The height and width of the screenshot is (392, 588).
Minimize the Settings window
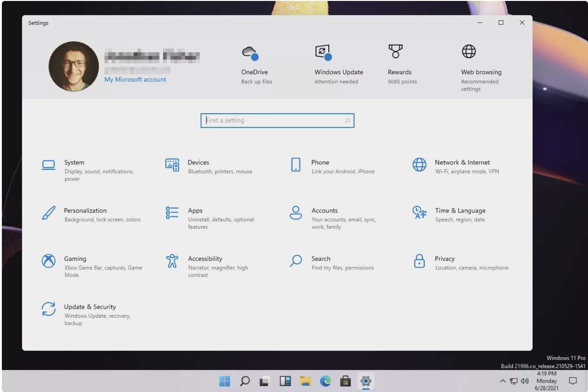[480, 23]
